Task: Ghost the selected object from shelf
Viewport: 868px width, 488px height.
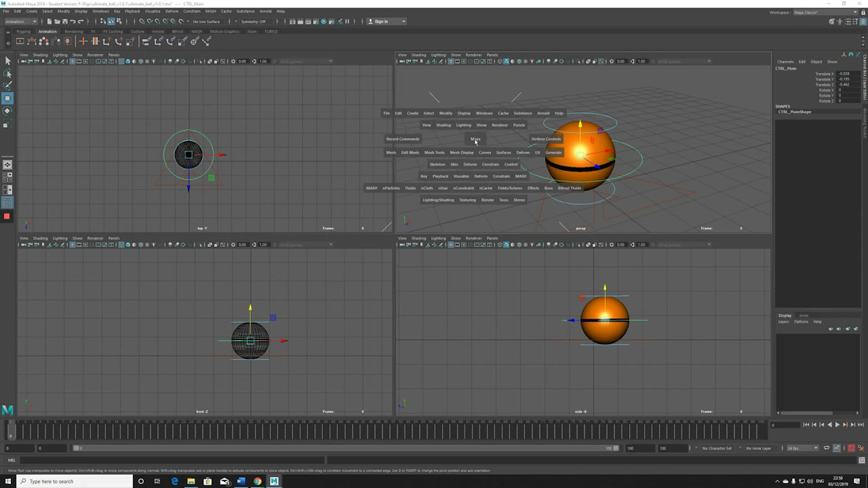Action: coord(43,42)
